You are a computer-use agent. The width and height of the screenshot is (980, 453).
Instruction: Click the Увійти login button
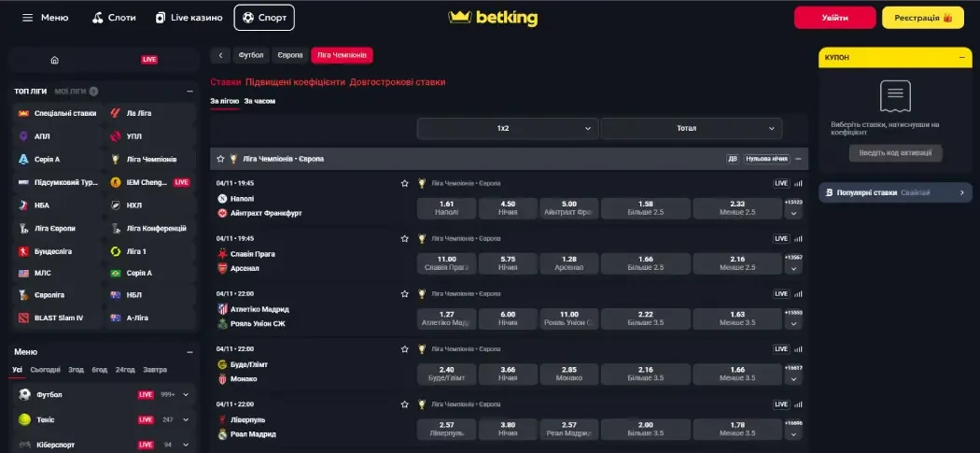[834, 18]
